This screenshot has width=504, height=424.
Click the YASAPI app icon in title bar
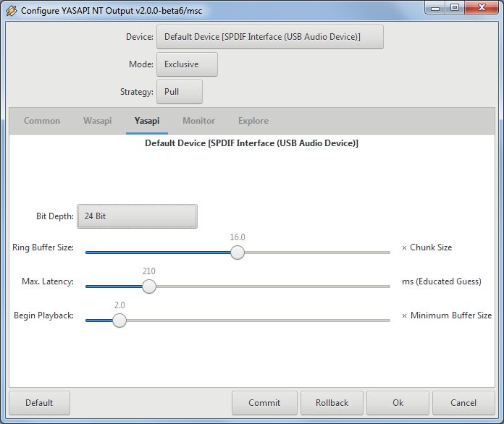[x=12, y=11]
